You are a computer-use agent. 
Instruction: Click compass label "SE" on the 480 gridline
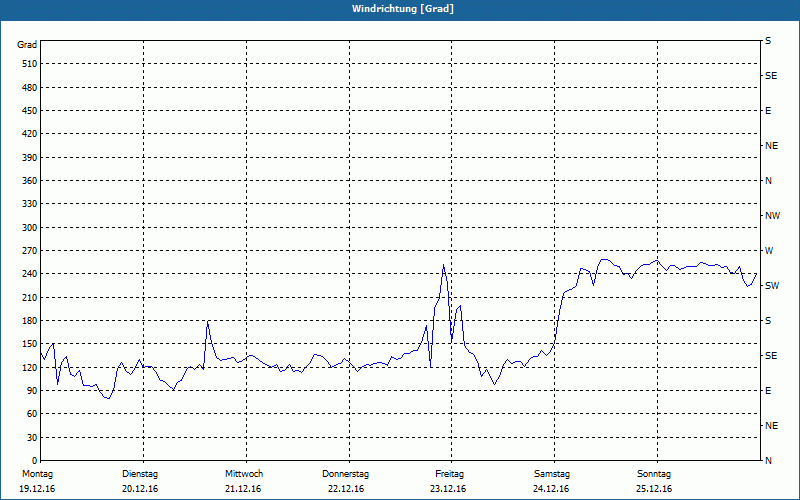pos(771,76)
